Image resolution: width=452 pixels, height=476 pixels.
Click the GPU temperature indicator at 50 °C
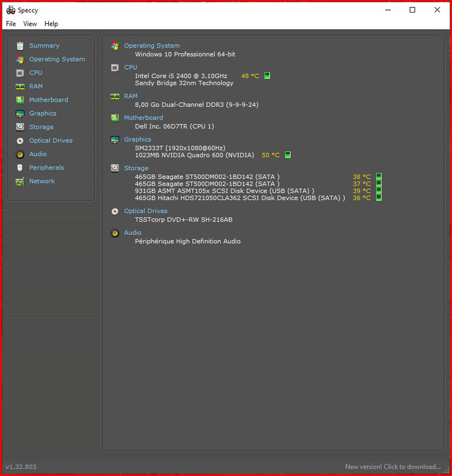pyautogui.click(x=288, y=155)
